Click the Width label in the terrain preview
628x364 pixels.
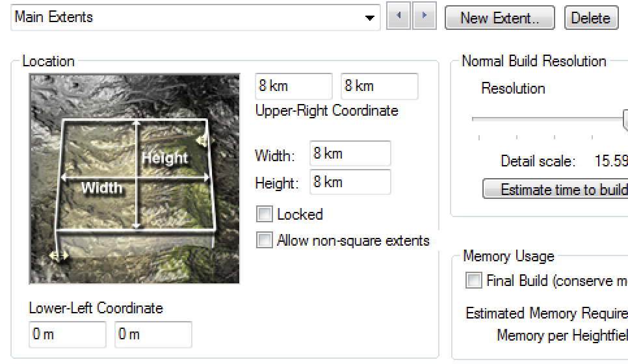pyautogui.click(x=101, y=188)
